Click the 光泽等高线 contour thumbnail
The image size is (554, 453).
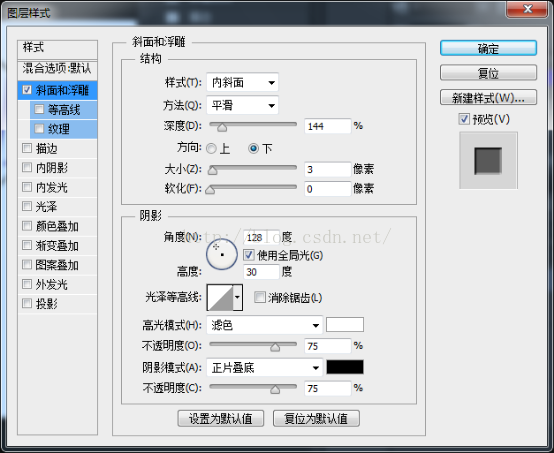pyautogui.click(x=220, y=298)
